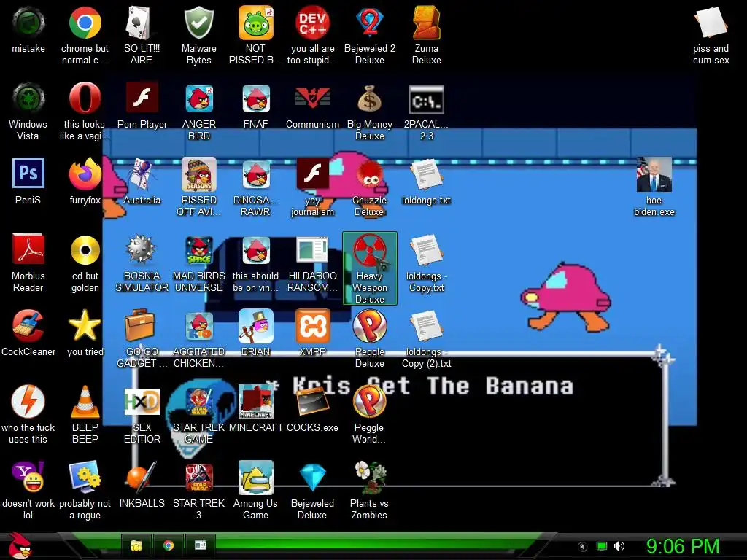Open the Angry Birds icon labeled FNAF
Viewport: 747px width, 560px height.
[x=256, y=98]
